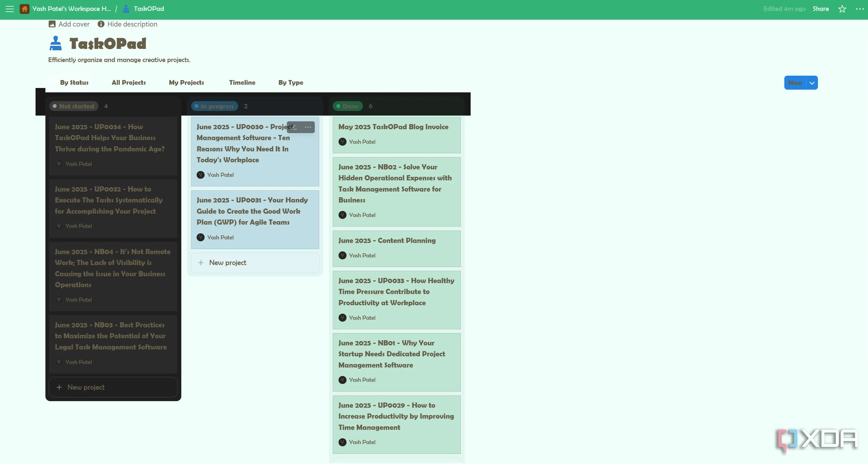868x464 pixels.
Task: Click avatar on UP0034 card
Action: click(59, 164)
